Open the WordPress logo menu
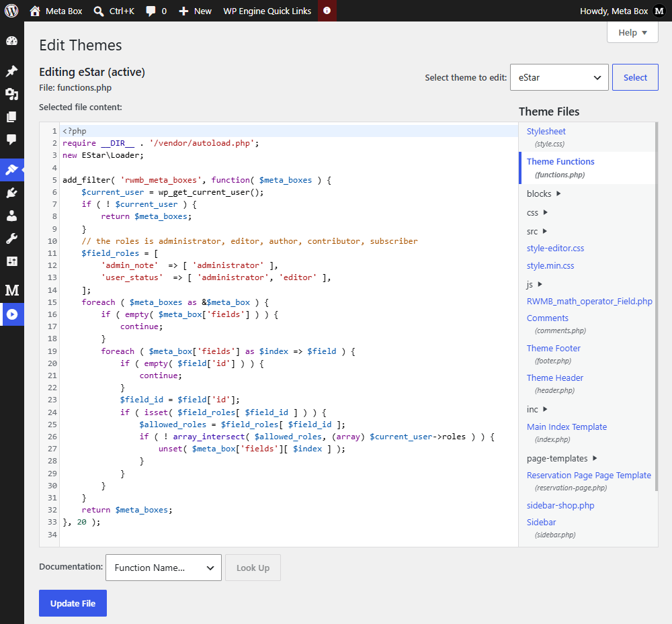The height and width of the screenshot is (624, 672). pos(11,11)
